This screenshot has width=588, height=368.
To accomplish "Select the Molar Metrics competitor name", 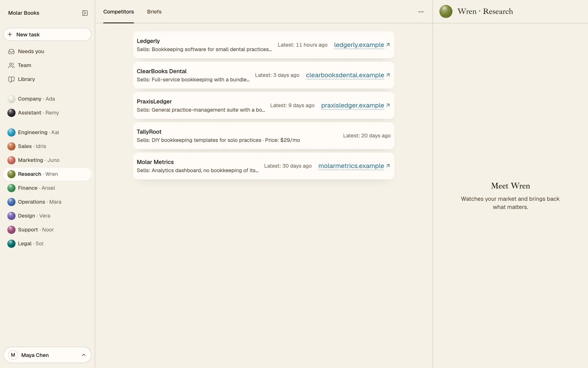I will tap(155, 162).
